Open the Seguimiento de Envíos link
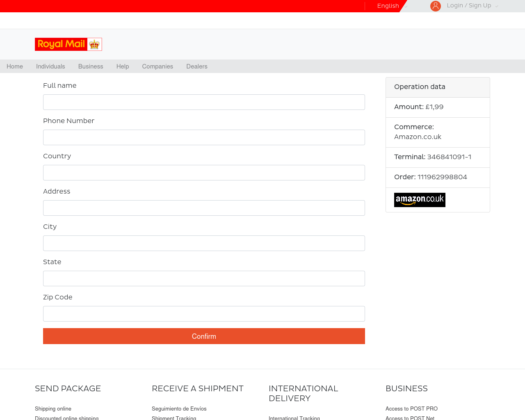This screenshot has height=420, width=525. (179, 409)
